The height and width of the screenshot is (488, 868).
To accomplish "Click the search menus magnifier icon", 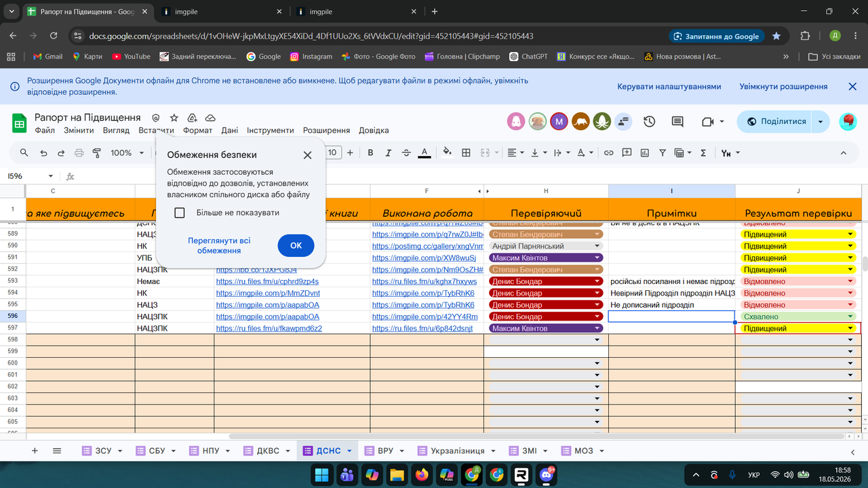I will [24, 153].
